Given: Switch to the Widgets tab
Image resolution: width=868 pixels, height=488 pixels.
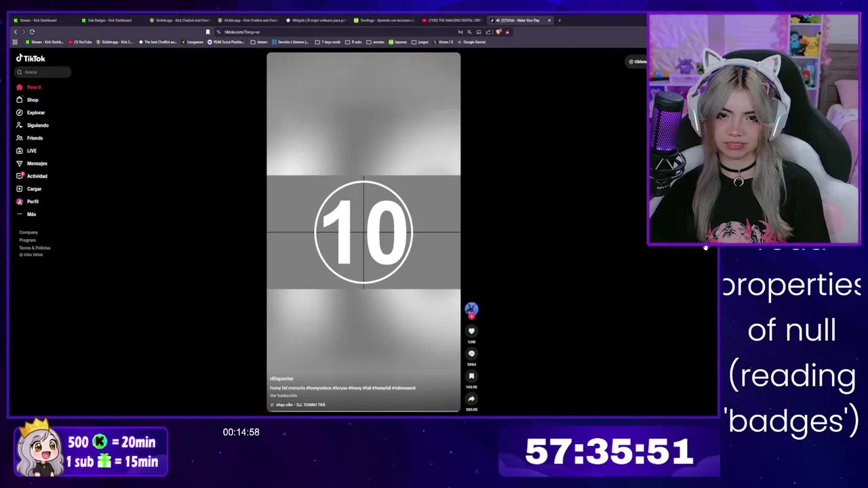Looking at the screenshot, I should tap(315, 20).
